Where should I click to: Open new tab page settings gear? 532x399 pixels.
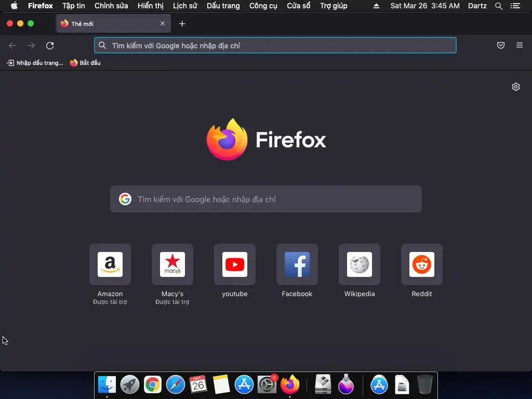pos(516,87)
